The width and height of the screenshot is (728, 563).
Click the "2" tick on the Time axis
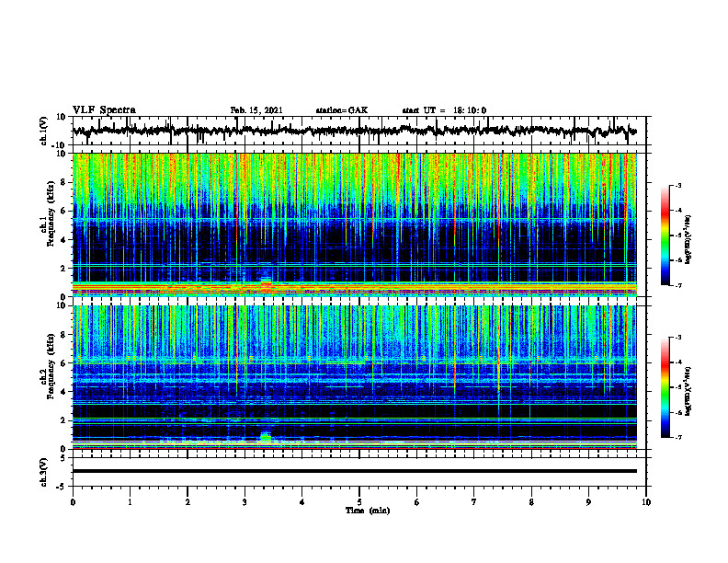pos(188,502)
